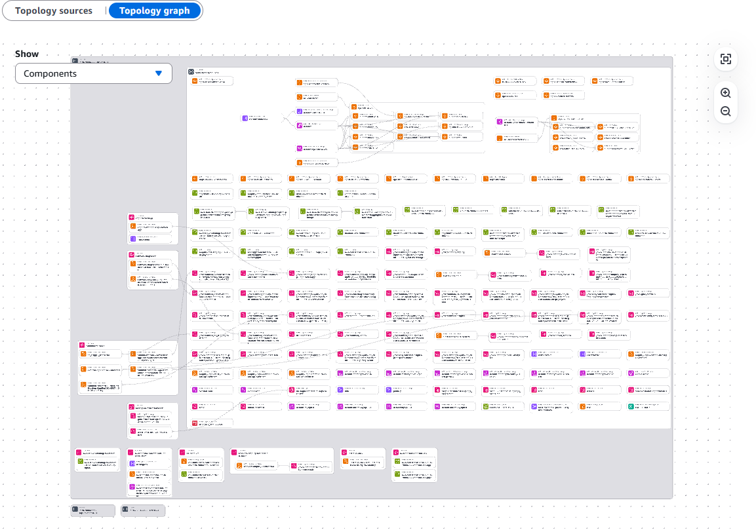Select the top-right-most orange node in the graph
Viewport: 756px width, 532px height.
point(595,81)
